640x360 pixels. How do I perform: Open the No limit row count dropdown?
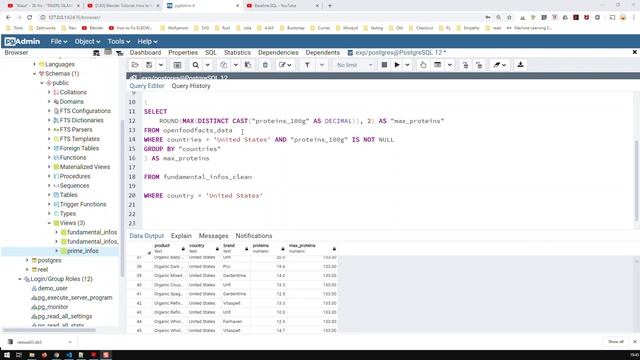click(354, 65)
